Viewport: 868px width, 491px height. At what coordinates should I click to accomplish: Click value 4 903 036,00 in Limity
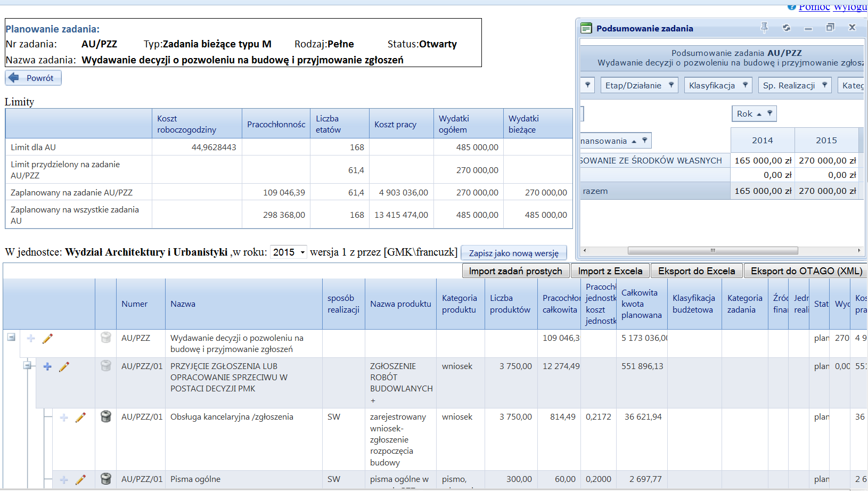coord(403,192)
